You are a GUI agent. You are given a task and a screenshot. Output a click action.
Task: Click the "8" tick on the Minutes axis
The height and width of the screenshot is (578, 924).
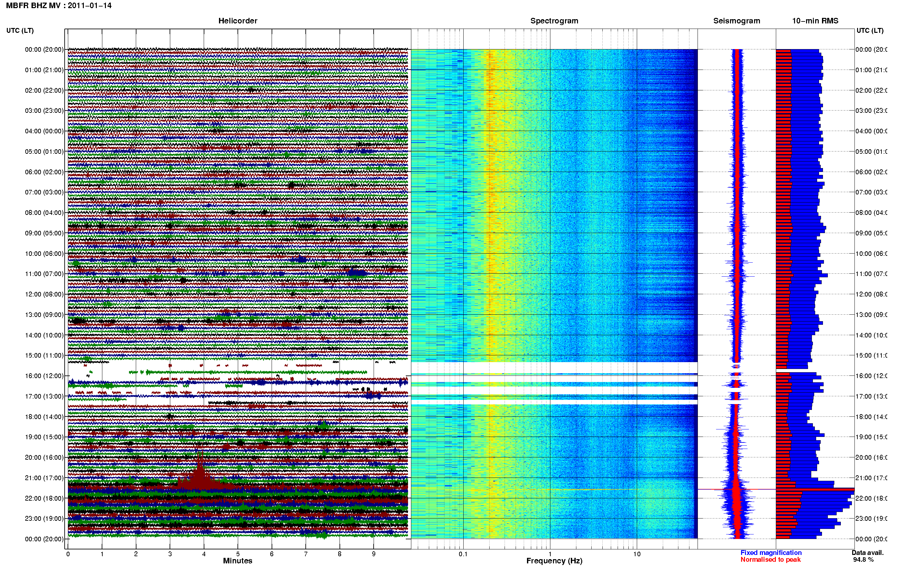tap(340, 554)
